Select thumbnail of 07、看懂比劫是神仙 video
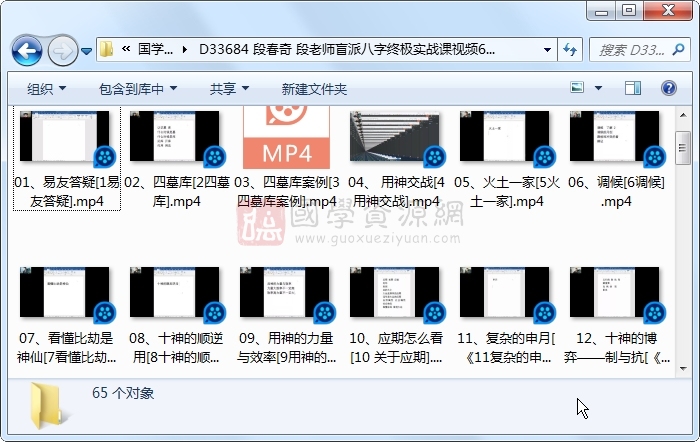 (65, 292)
